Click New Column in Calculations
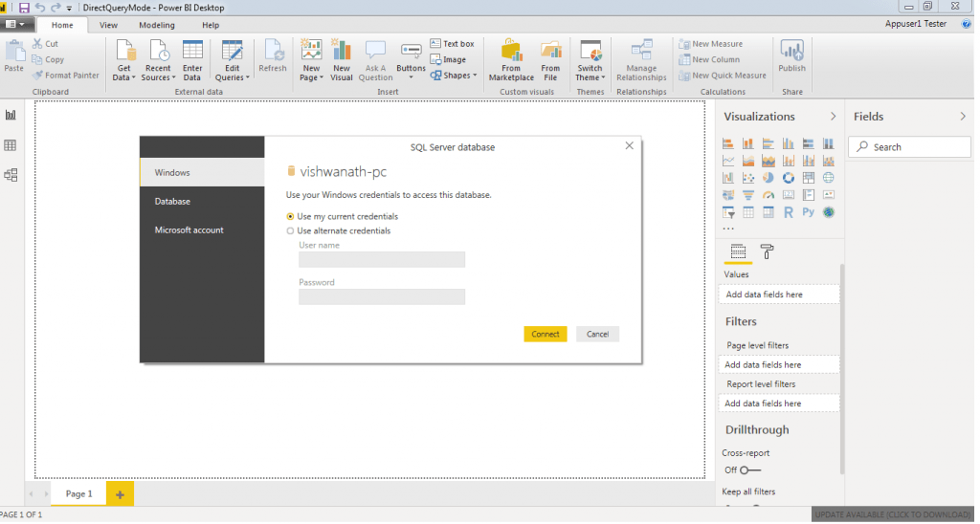980x524 pixels. coord(709,60)
